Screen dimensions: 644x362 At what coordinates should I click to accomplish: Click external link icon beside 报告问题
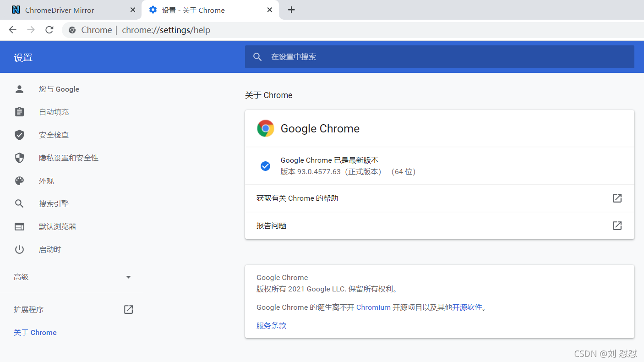pyautogui.click(x=617, y=226)
